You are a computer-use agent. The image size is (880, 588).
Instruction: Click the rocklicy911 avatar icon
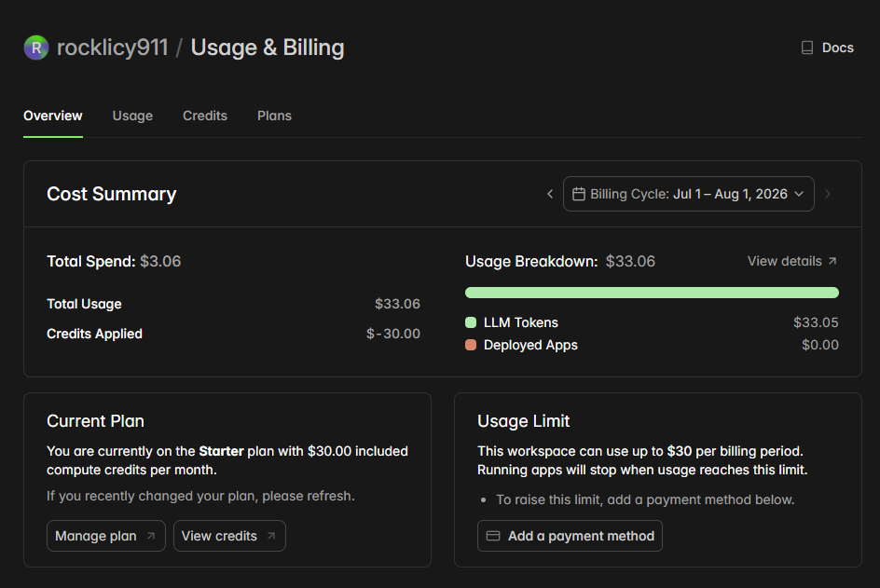[x=36, y=48]
